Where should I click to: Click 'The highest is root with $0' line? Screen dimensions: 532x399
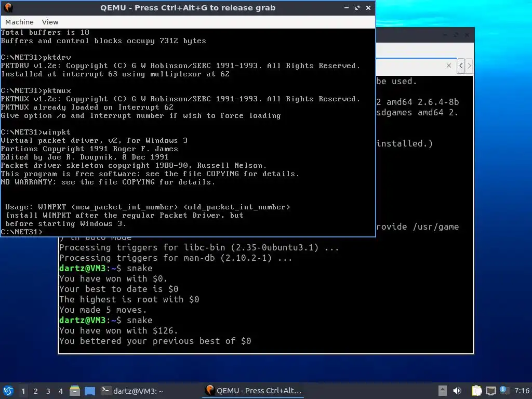pos(129,299)
